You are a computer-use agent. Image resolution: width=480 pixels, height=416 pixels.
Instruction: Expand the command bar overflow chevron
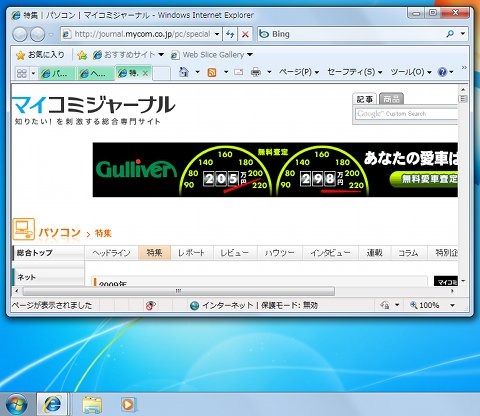click(x=464, y=68)
